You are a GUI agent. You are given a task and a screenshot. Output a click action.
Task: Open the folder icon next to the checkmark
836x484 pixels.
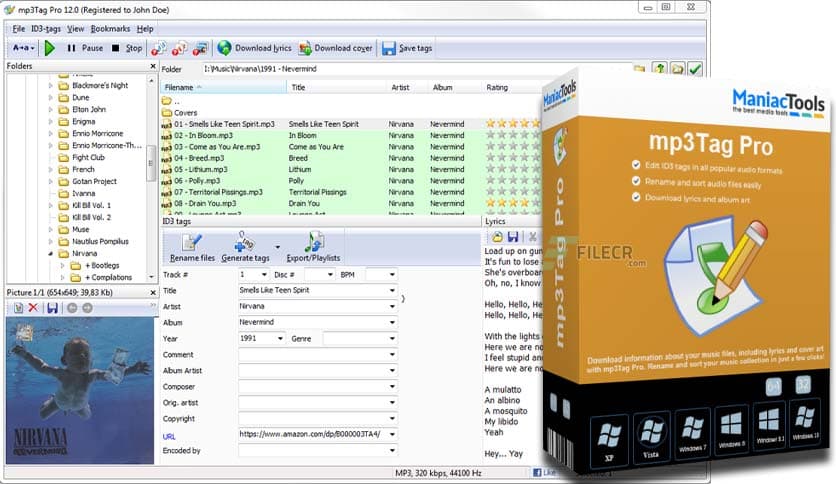(678, 69)
